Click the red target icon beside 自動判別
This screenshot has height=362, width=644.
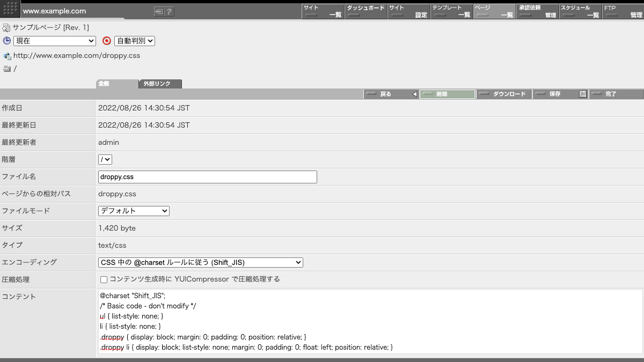pos(107,41)
